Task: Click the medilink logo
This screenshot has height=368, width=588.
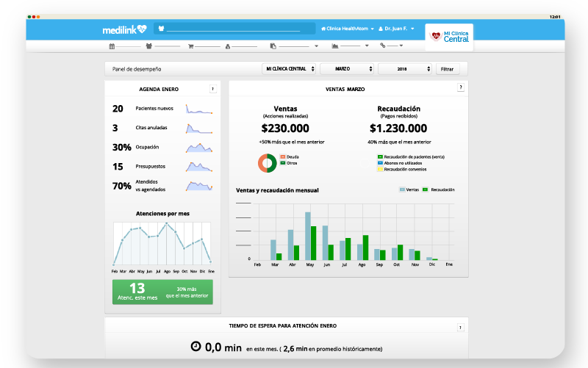Action: click(124, 29)
